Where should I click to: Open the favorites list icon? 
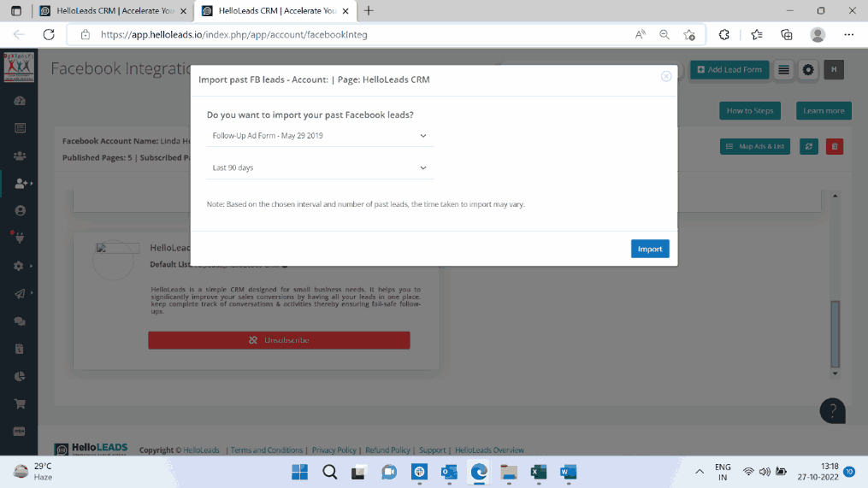coord(757,34)
